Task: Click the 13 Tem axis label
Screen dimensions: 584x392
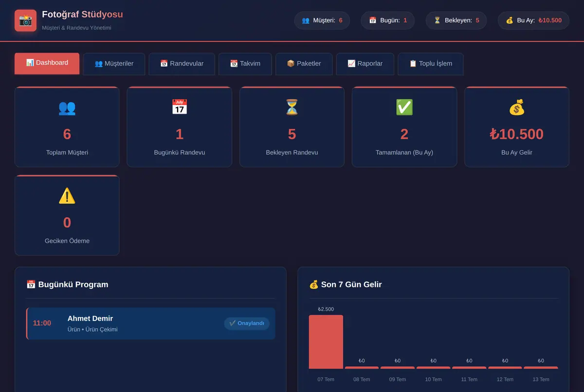Action: pos(541,379)
